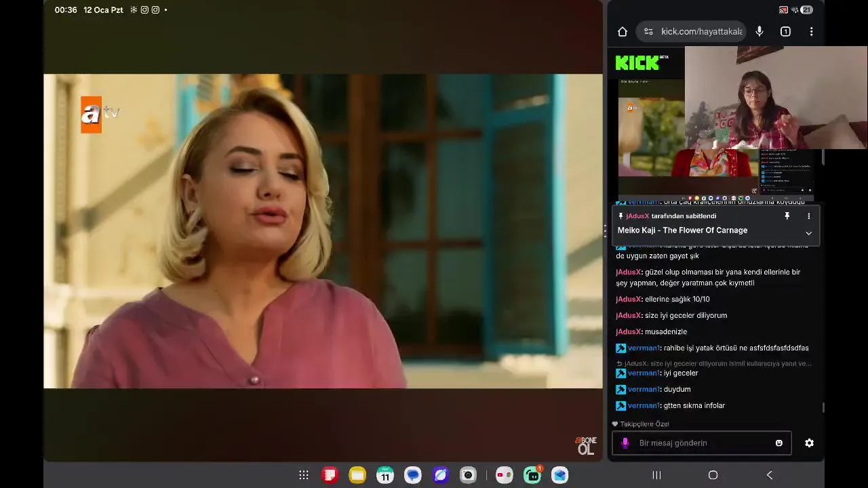Open the blue box app in taskbar
Viewport: 868px width, 488px height.
click(559, 475)
